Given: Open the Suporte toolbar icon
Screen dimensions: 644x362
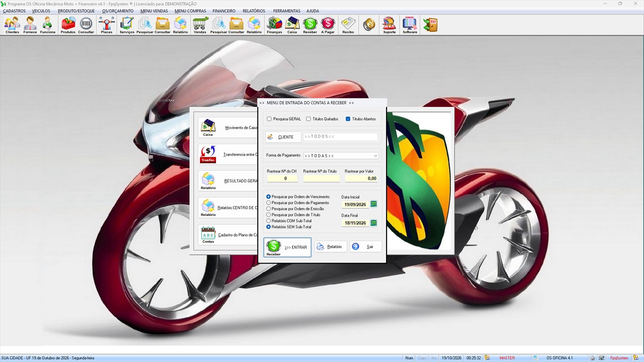Looking at the screenshot, I should click(x=389, y=25).
